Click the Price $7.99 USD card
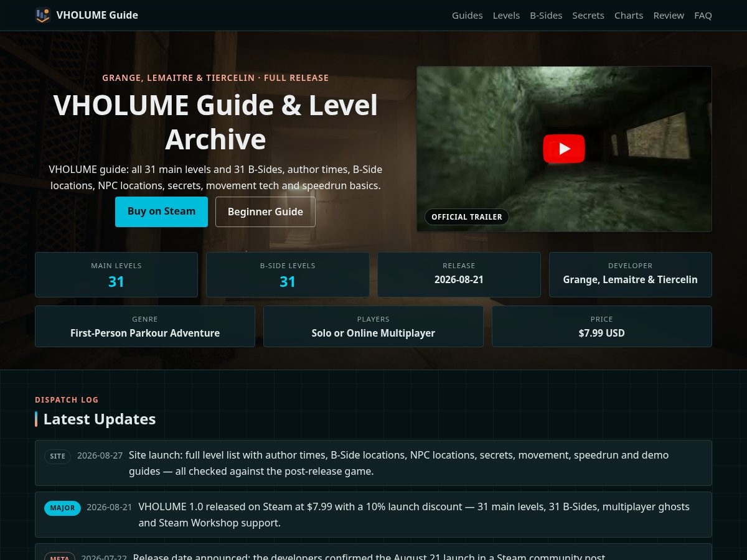The image size is (747, 560). point(602,326)
